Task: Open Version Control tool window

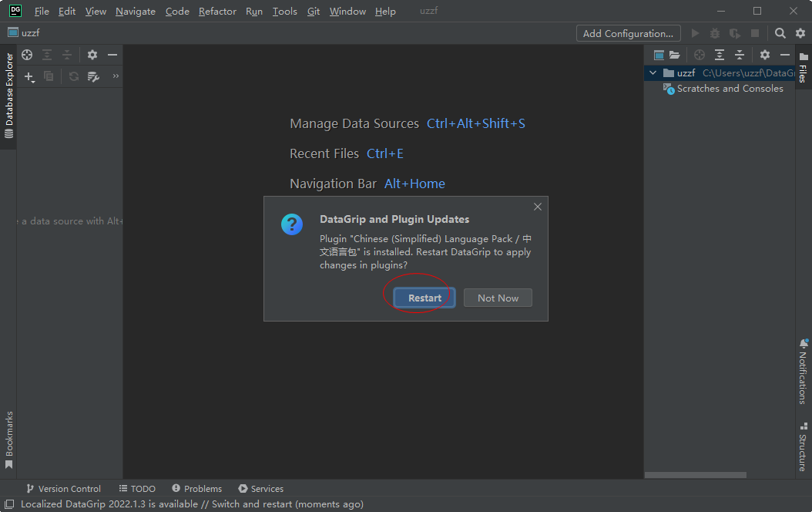Action: [63, 489]
